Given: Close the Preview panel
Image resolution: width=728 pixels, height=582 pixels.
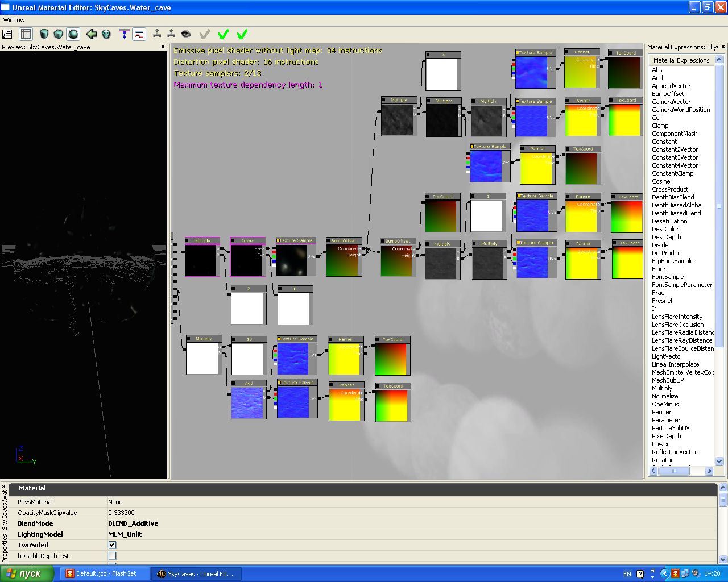Looking at the screenshot, I should [163, 47].
